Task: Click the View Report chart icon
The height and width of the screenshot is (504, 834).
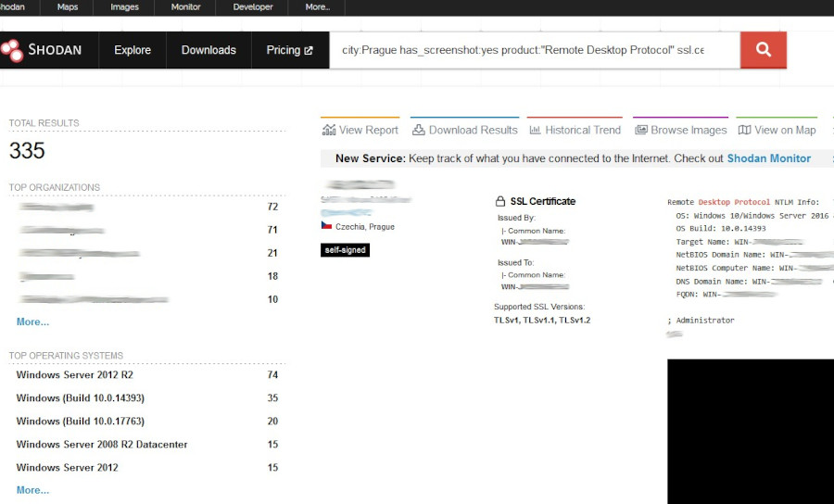Action: coord(329,130)
